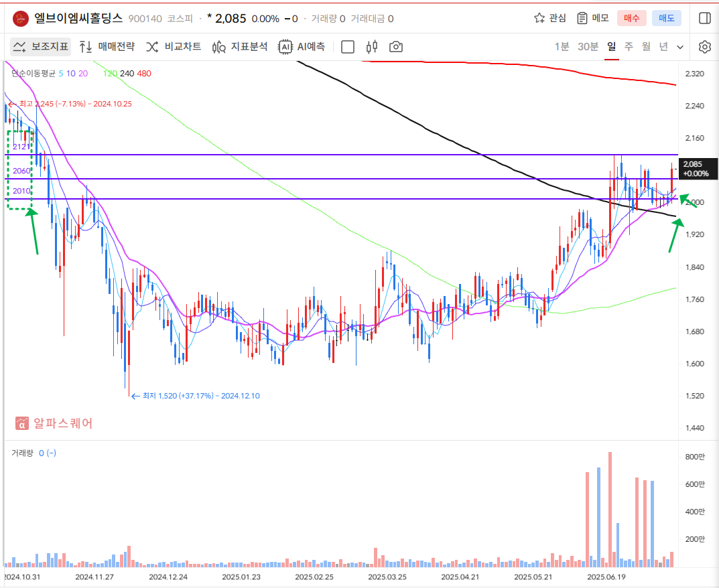Open 지표분석 indicator analysis
This screenshot has height=588, width=719.
240,47
